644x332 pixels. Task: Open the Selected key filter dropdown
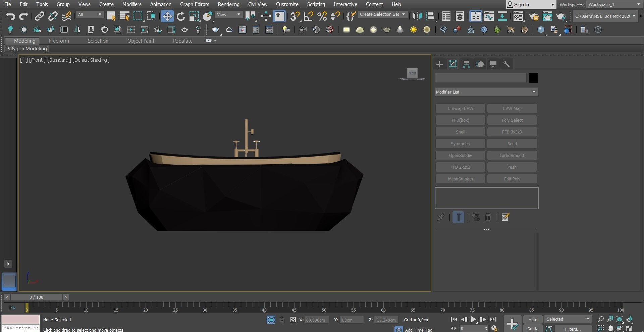coord(568,319)
